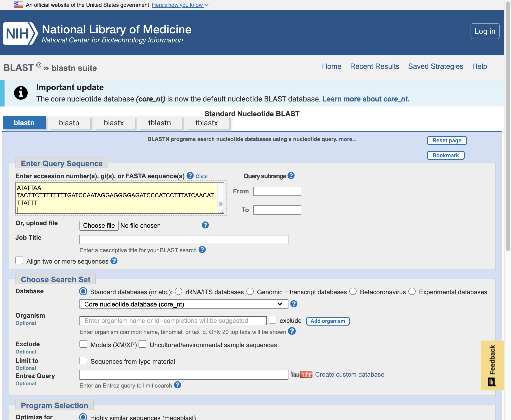The image size is (511, 420).
Task: Open Core nucleotide database dropdown
Action: pyautogui.click(x=184, y=304)
